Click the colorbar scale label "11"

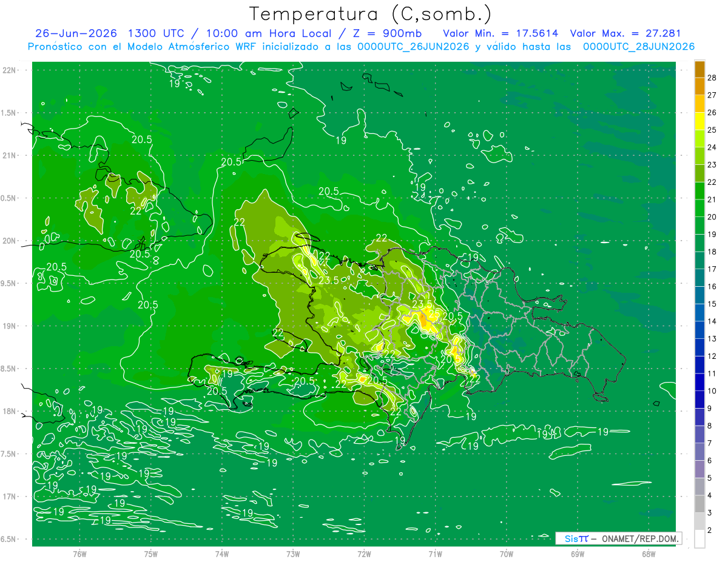pyautogui.click(x=712, y=373)
